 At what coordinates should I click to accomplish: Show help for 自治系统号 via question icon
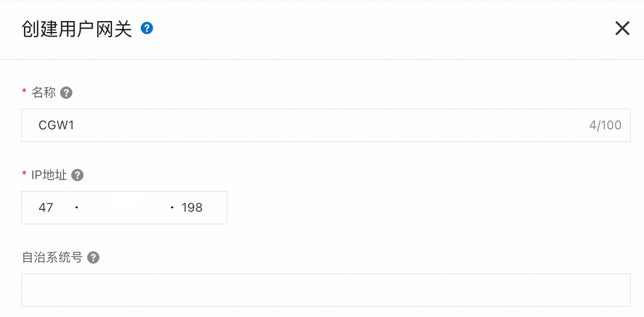click(x=93, y=257)
